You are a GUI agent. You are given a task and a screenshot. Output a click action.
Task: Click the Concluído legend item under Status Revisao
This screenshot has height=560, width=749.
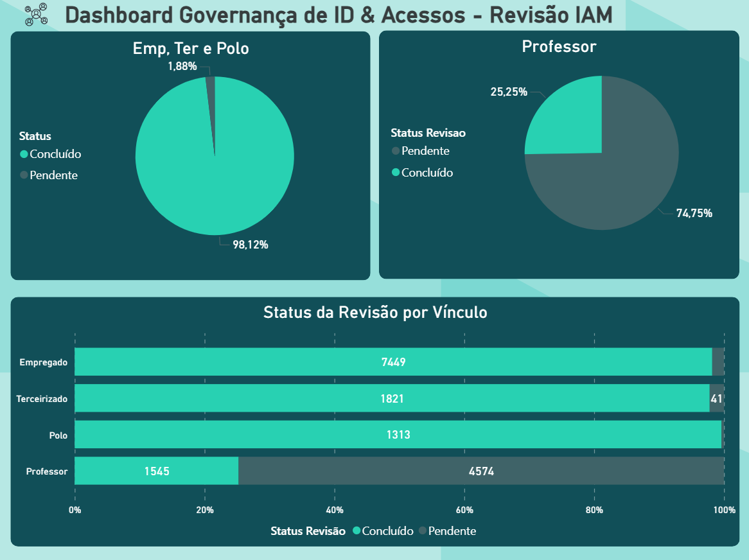point(422,172)
